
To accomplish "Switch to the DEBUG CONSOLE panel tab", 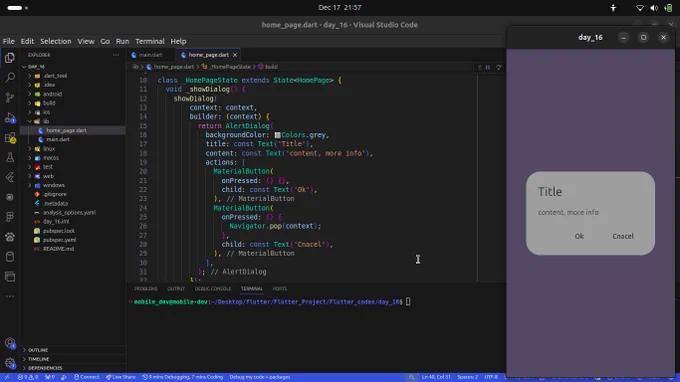I will click(x=212, y=289).
